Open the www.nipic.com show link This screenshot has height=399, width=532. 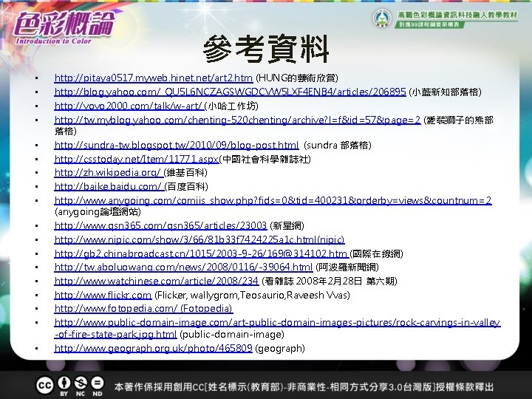click(199, 240)
